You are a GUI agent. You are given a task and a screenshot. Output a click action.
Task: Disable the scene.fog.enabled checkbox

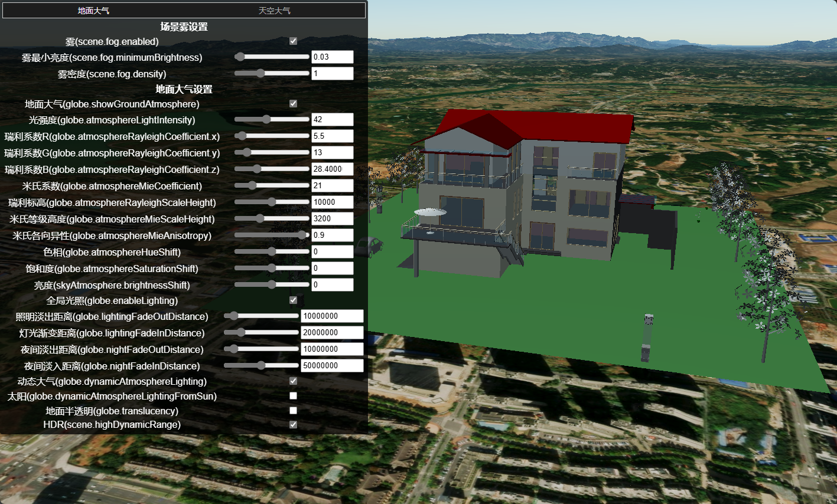click(293, 41)
